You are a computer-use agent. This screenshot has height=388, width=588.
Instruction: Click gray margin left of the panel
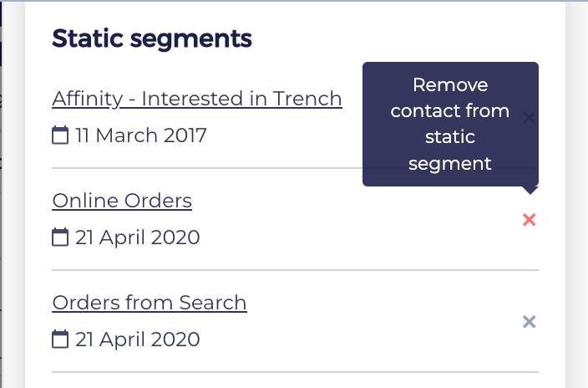coord(13,194)
